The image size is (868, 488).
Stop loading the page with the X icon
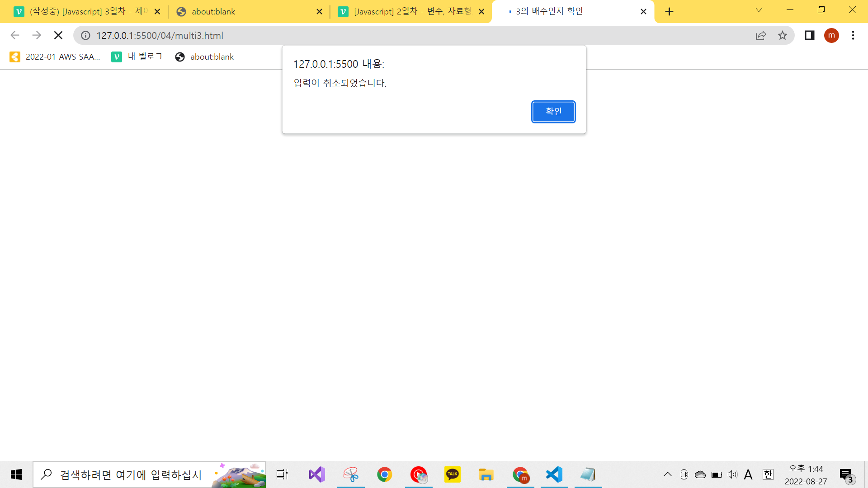pyautogui.click(x=58, y=35)
